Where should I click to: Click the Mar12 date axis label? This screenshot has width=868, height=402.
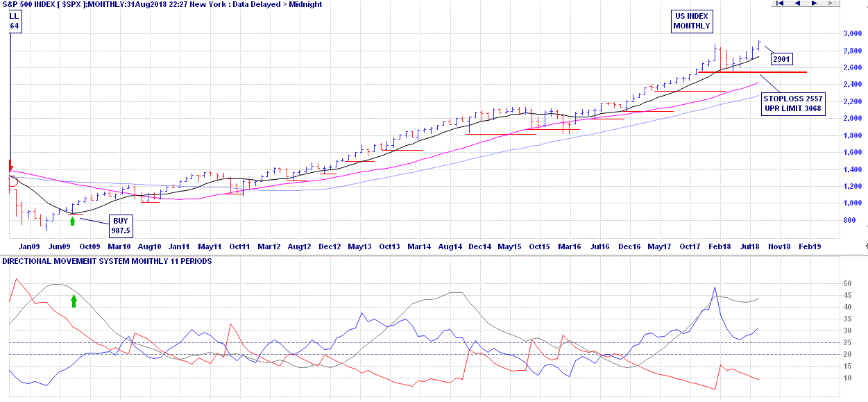269,246
